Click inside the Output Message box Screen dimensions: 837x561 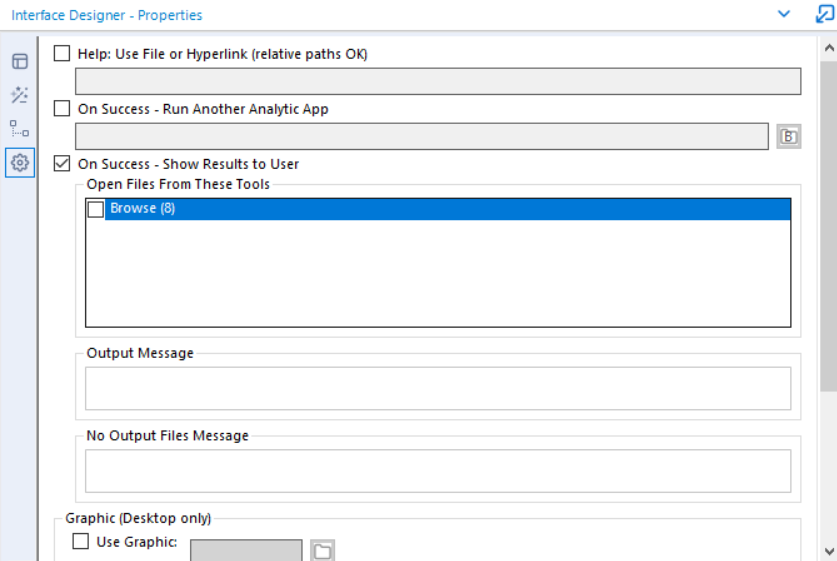click(x=438, y=388)
